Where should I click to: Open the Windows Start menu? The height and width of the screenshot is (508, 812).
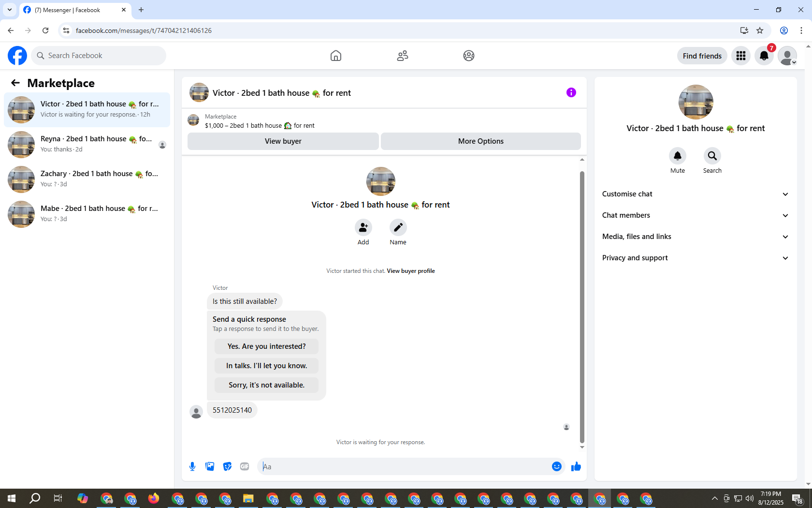point(12,498)
